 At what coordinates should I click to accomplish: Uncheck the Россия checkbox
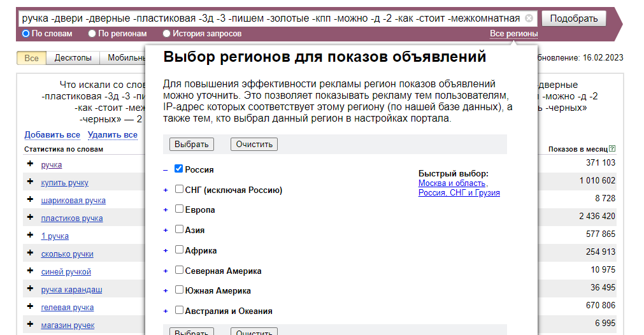[x=178, y=169]
